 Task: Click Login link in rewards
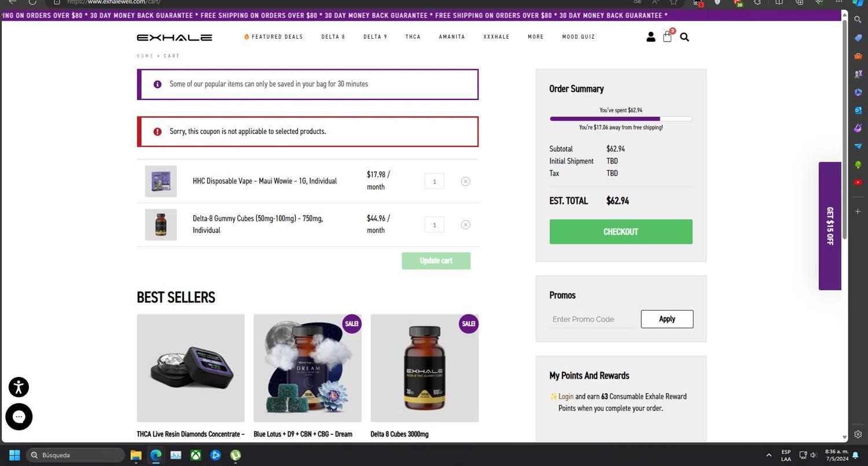(x=566, y=397)
